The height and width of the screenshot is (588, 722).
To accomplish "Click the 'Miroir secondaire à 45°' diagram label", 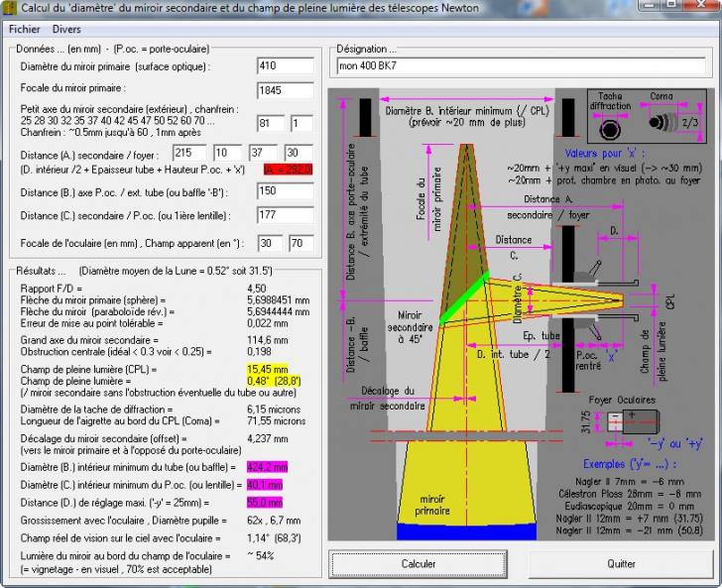I will click(x=410, y=327).
